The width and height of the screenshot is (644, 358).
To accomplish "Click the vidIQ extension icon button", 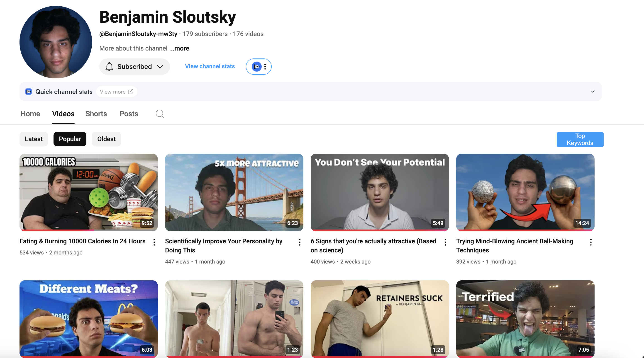I will click(256, 66).
